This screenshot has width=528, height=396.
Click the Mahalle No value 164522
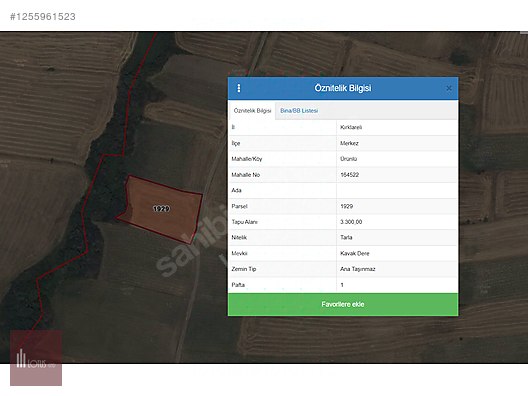point(350,175)
